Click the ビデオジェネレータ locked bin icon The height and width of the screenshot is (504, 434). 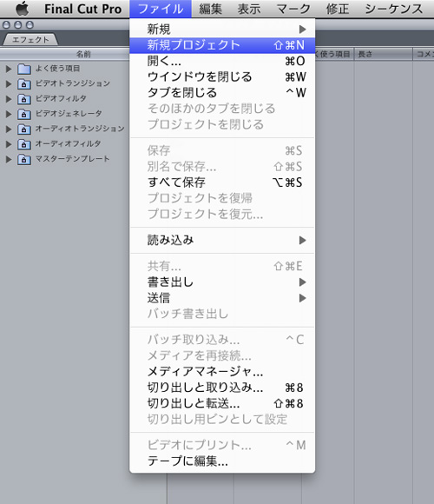(x=24, y=114)
